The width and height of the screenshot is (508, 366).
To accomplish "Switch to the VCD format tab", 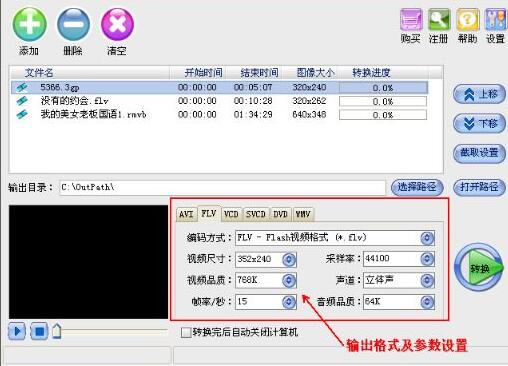I will coord(231,214).
